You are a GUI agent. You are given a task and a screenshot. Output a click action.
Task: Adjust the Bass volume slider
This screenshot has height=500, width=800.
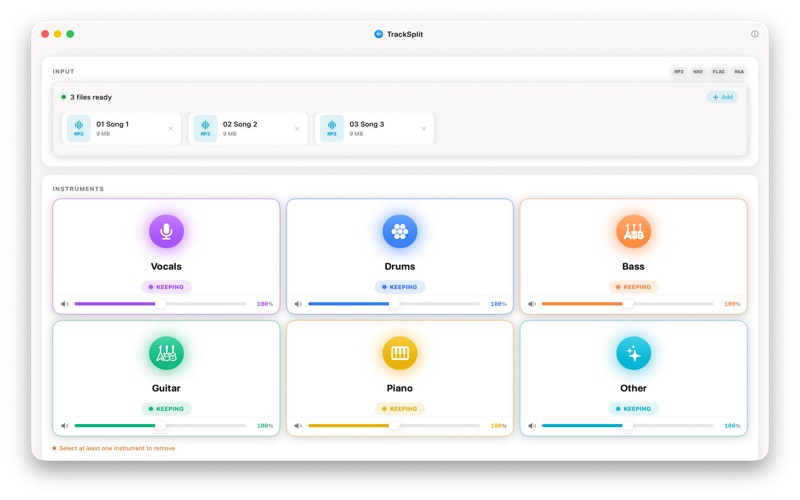[x=628, y=304]
